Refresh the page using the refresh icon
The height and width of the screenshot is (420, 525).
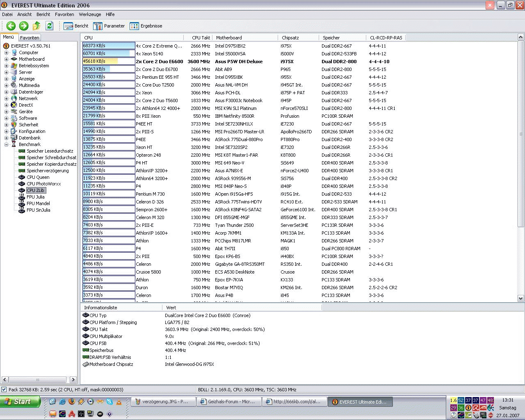point(50,26)
